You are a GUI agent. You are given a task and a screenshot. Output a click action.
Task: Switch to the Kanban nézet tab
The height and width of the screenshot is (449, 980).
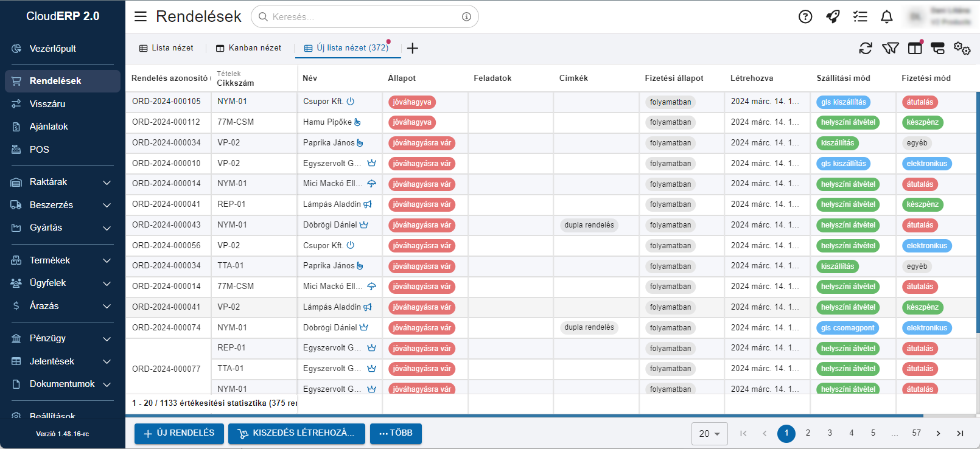248,48
